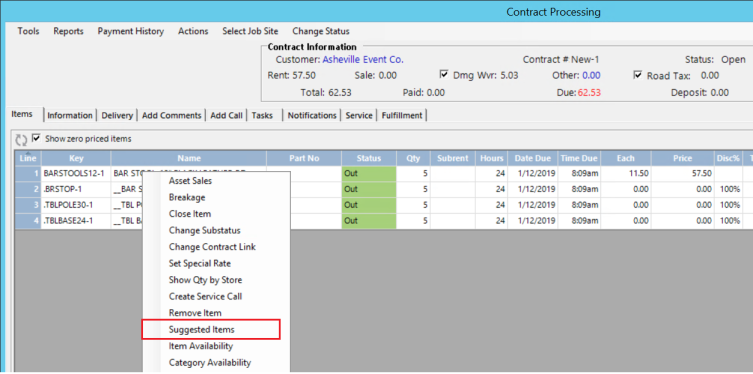This screenshot has height=374, width=753.
Task: Switch to the Add Call tab
Action: coord(226,115)
